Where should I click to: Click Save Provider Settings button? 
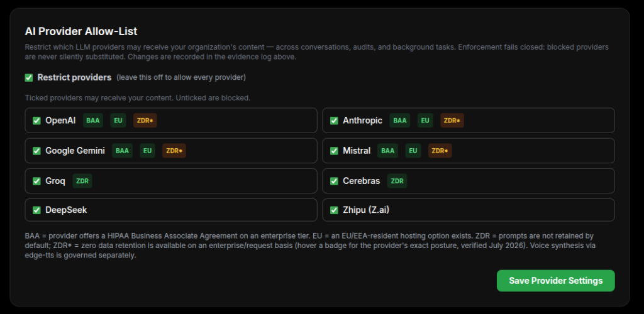(x=556, y=281)
